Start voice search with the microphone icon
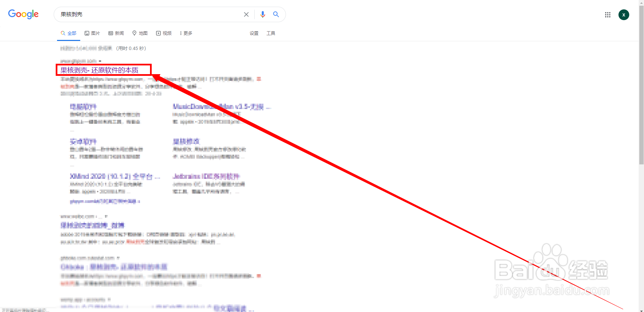 coord(263,14)
